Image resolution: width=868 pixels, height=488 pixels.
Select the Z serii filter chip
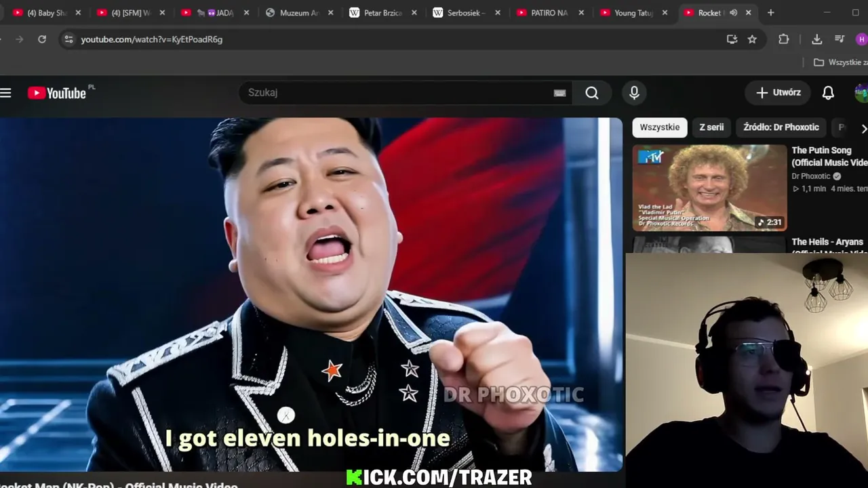711,127
